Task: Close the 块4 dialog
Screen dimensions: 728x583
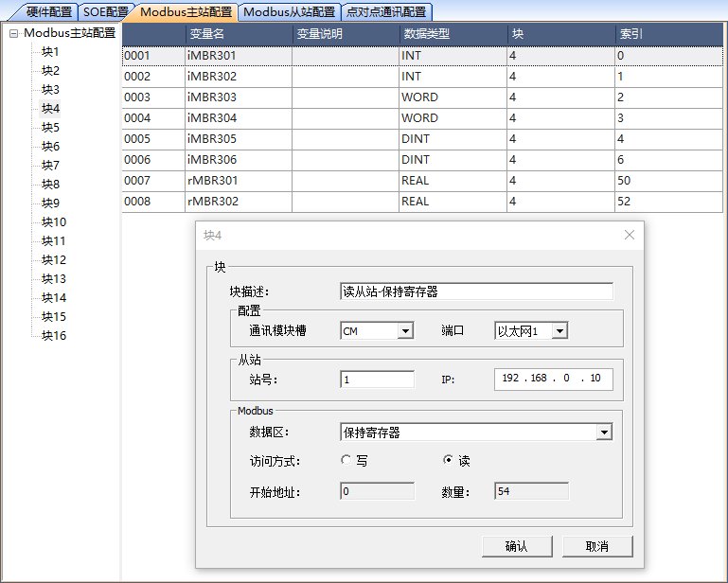Action: point(630,235)
